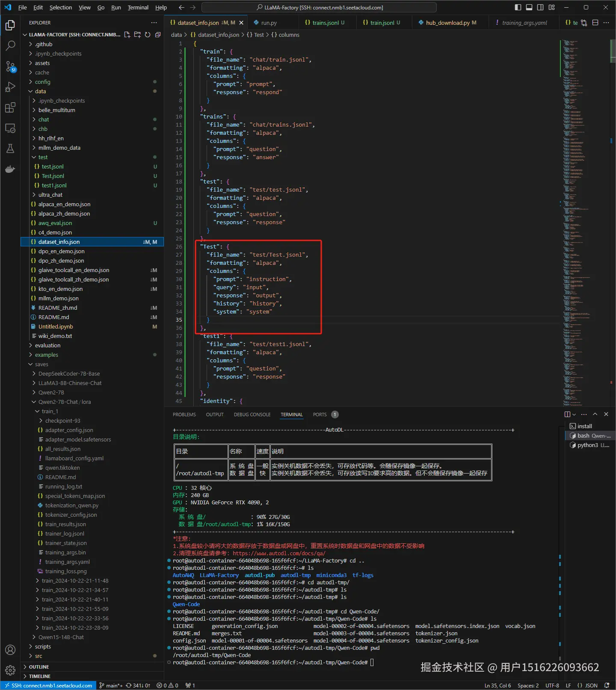This screenshot has height=690, width=616.
Task: Open the Run and Debug view
Action: [10, 87]
